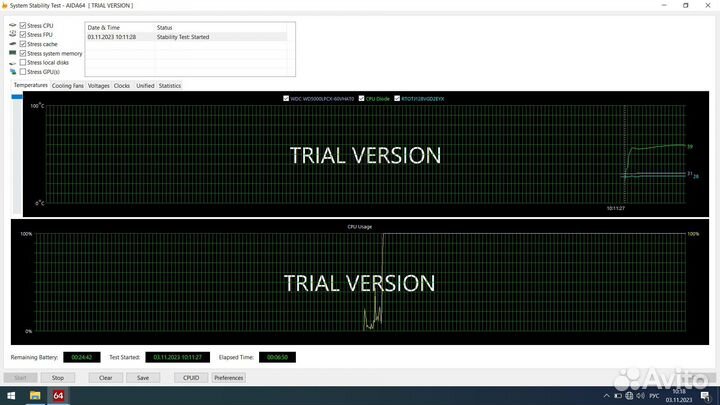Screen dimensions: 720x405
Task: Click the CPU chip icon beside Stress CPU
Action: tap(12, 26)
